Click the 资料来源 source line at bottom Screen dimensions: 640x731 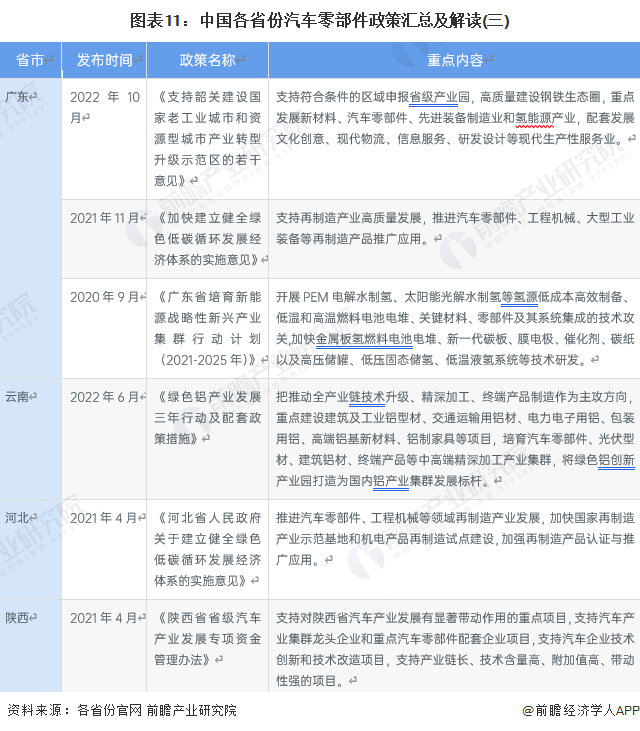click(x=122, y=710)
